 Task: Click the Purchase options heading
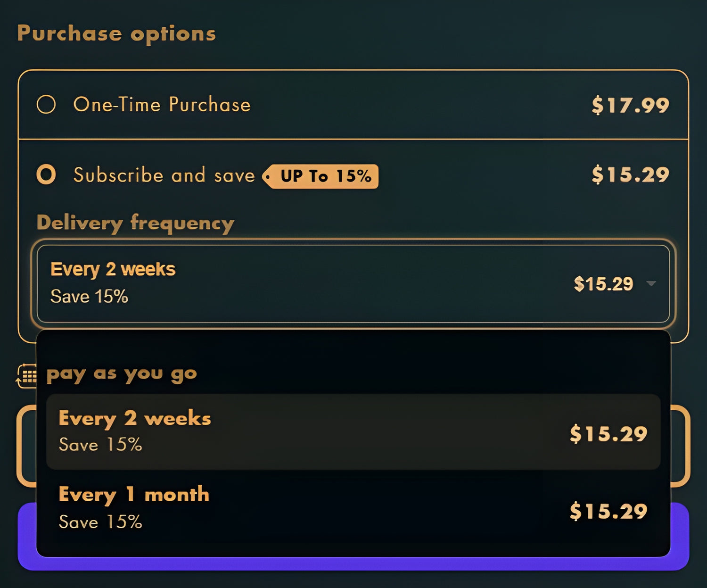116,33
